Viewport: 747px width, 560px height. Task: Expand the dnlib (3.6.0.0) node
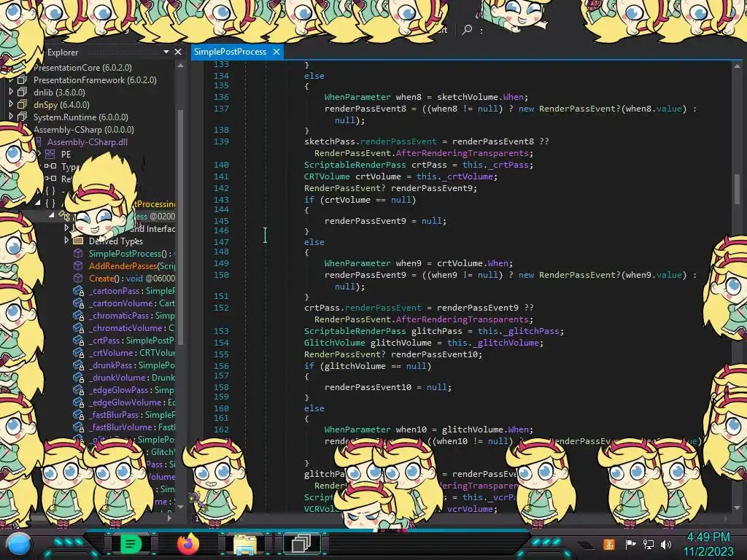pos(11,91)
